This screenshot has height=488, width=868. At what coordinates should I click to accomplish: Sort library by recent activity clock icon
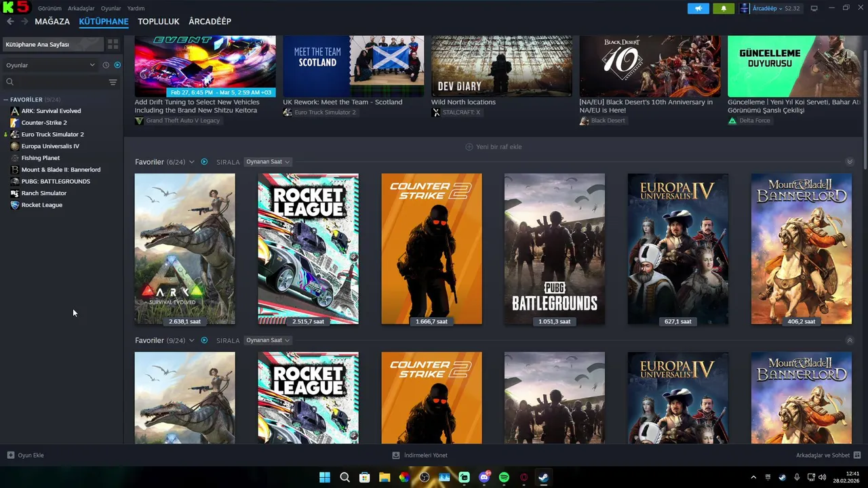coord(106,65)
